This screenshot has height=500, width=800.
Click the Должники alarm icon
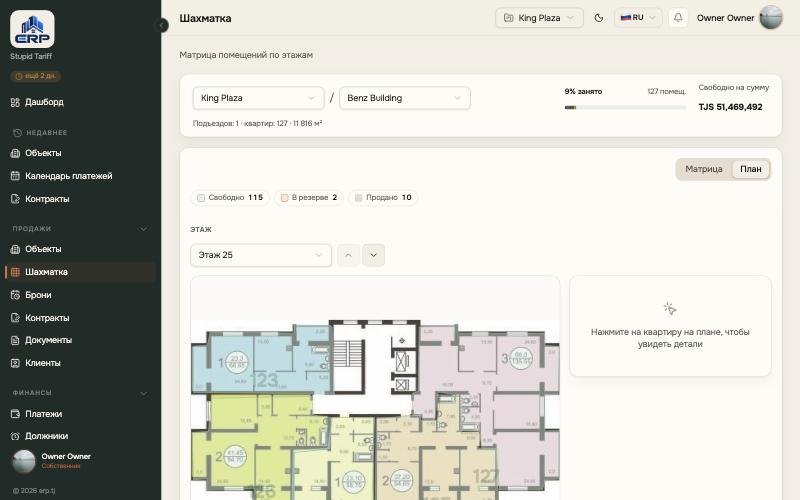(15, 436)
